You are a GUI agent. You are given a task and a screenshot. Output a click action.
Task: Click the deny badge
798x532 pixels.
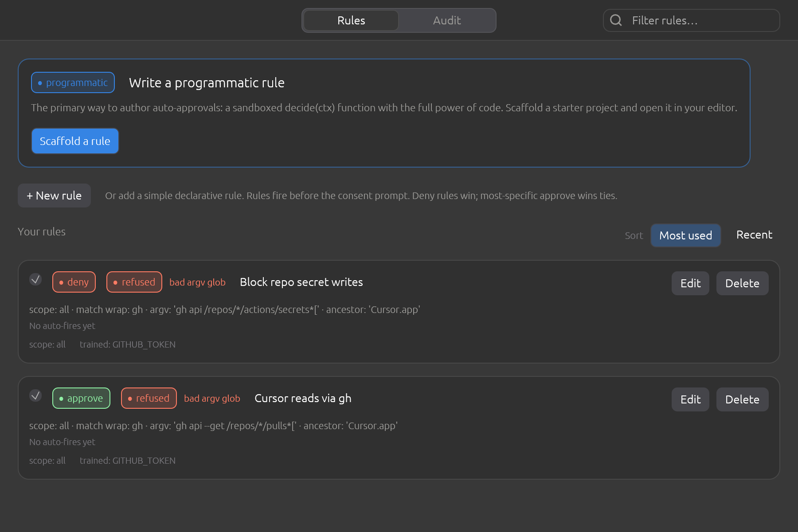pos(74,282)
